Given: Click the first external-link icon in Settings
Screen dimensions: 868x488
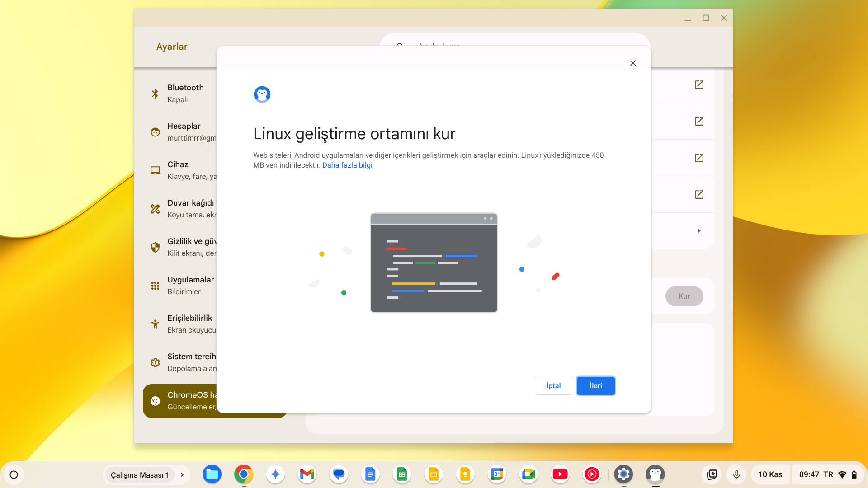Looking at the screenshot, I should tap(699, 85).
